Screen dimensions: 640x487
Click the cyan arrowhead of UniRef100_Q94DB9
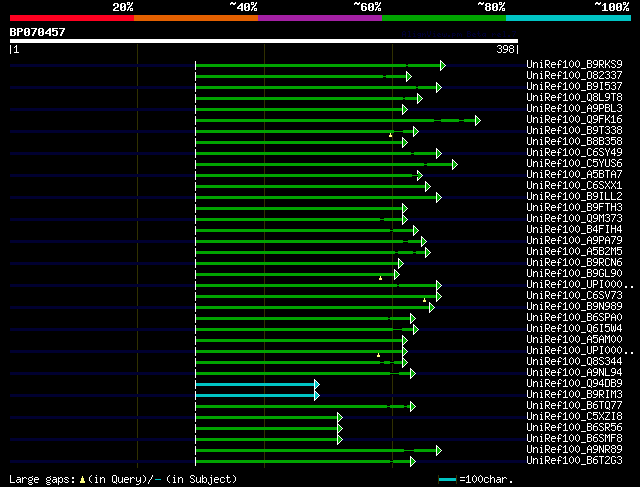(317, 385)
